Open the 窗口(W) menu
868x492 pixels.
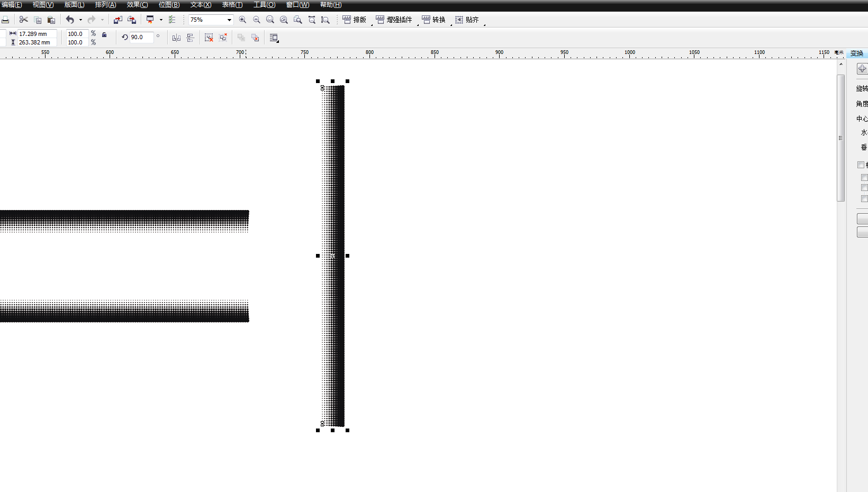tap(297, 5)
